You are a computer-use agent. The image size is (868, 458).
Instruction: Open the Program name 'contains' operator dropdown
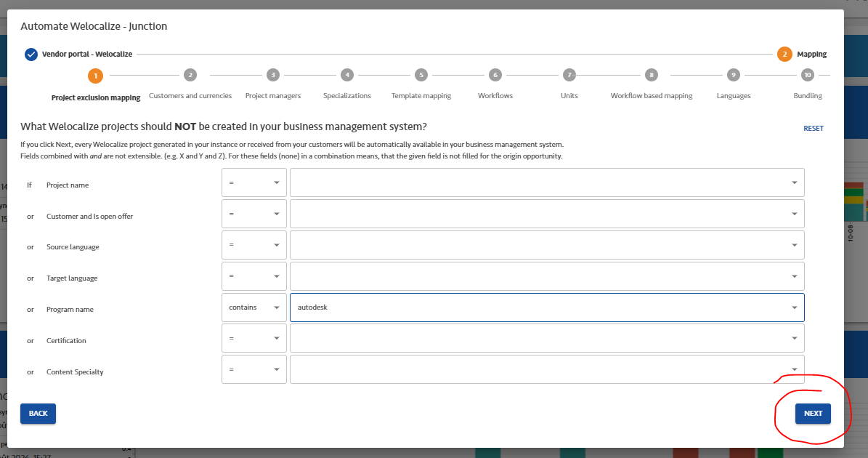(x=254, y=308)
